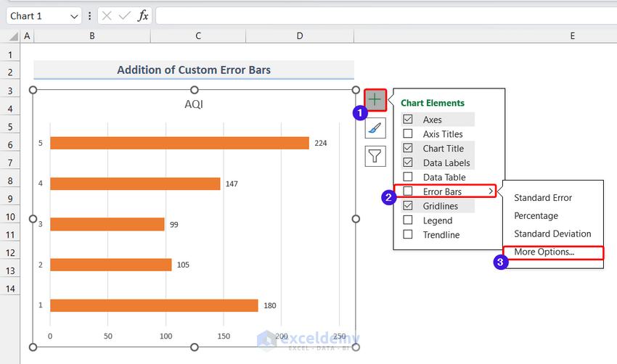Choose Percentage error bar option
This screenshot has height=364, width=617.
[536, 216]
